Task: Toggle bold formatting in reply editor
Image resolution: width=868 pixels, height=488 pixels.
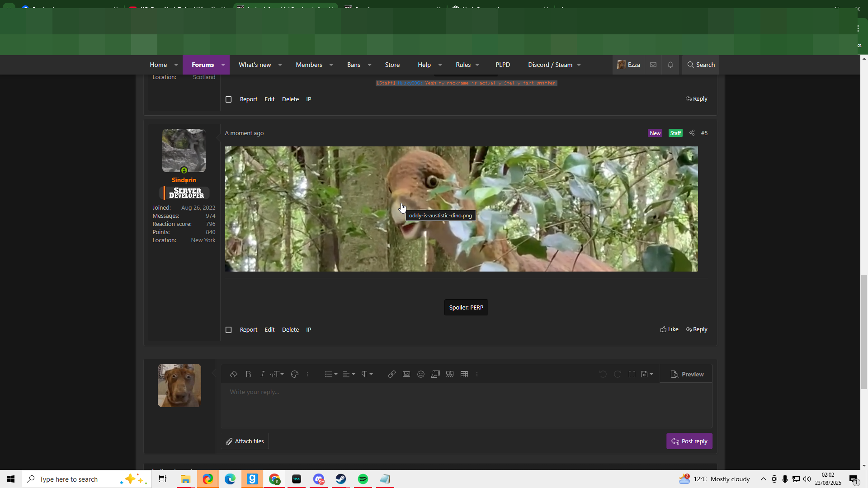Action: point(248,374)
